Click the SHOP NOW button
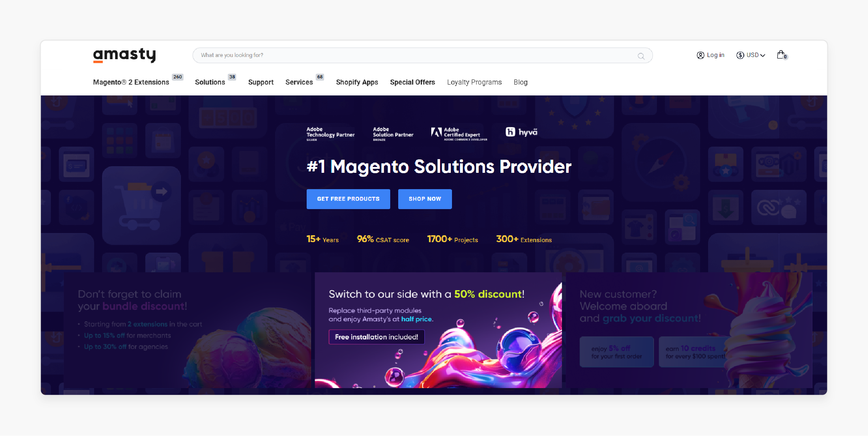 coord(425,199)
